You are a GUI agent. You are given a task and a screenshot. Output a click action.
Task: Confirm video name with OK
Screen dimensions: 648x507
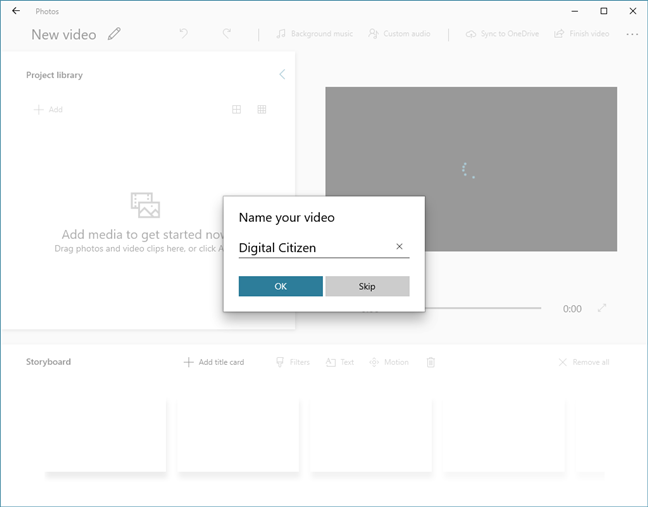(281, 286)
